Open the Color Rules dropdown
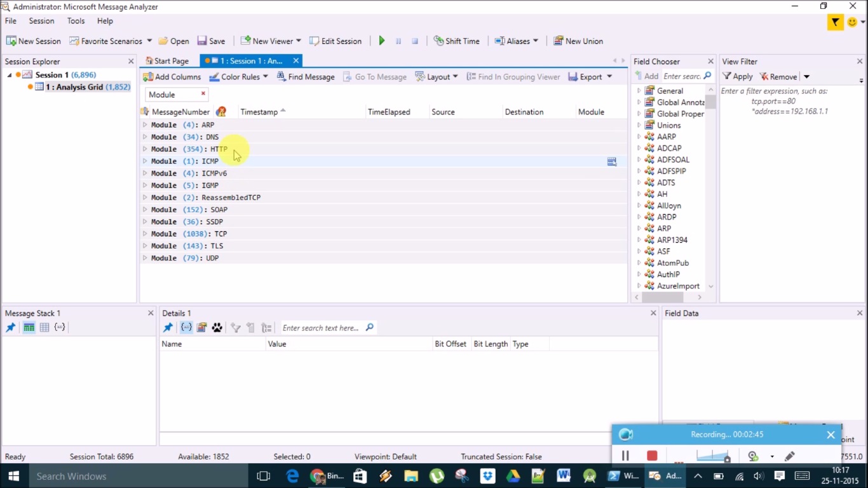 point(265,77)
